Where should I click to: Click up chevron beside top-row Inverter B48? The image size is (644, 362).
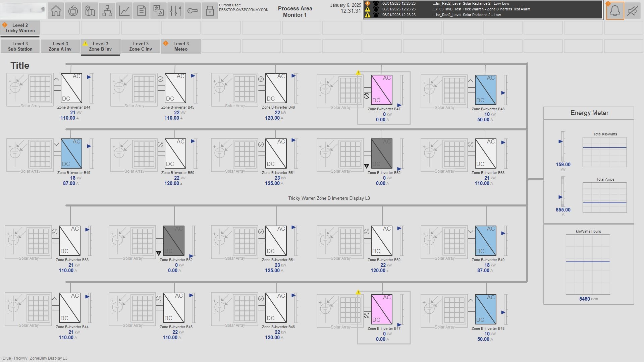(x=471, y=81)
